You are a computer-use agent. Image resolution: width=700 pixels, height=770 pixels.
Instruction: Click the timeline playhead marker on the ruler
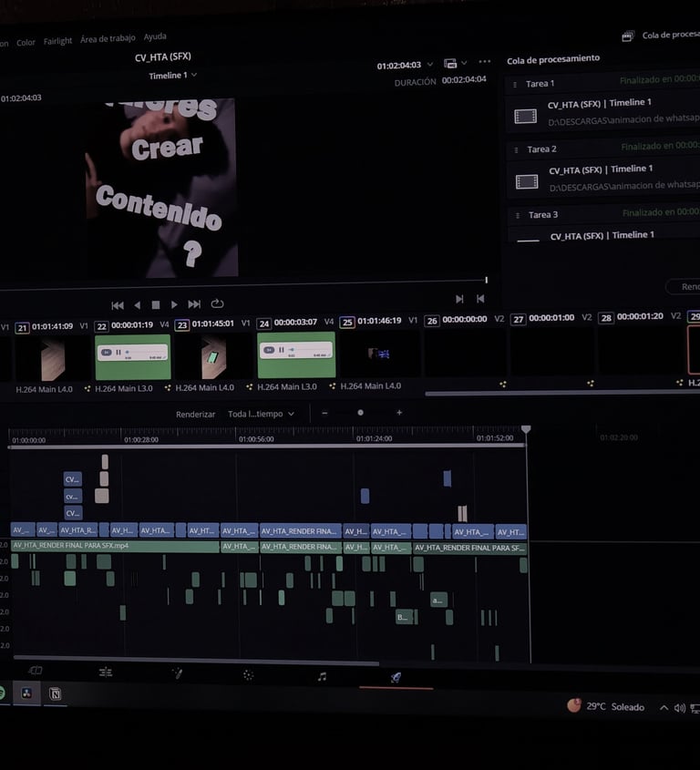[x=526, y=430]
